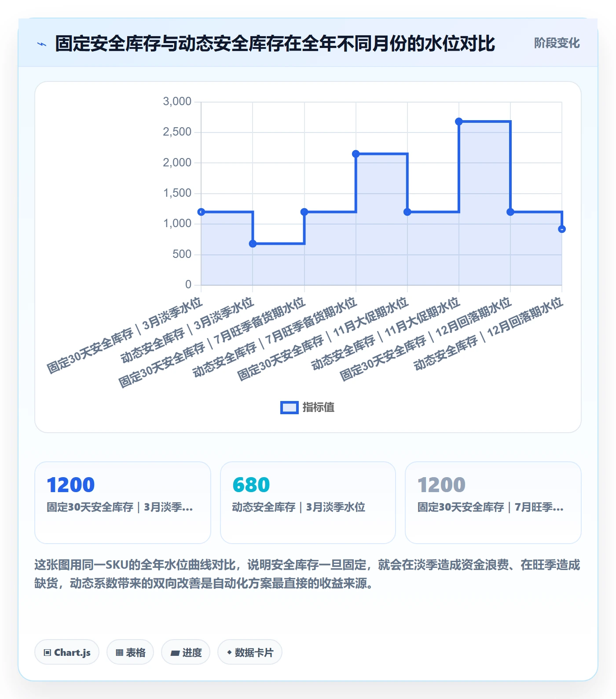Click the x-axis label 动态安全库存｜12月回落期水位

488,334
